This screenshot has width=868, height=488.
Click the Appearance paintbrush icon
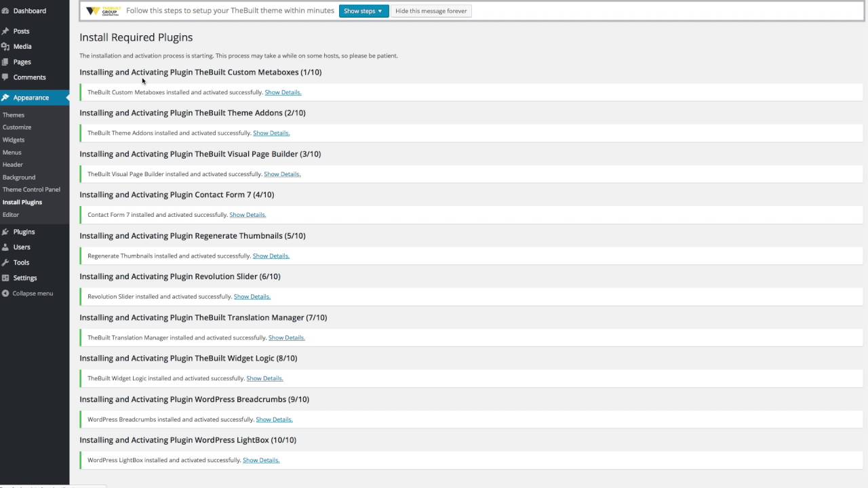coord(5,98)
